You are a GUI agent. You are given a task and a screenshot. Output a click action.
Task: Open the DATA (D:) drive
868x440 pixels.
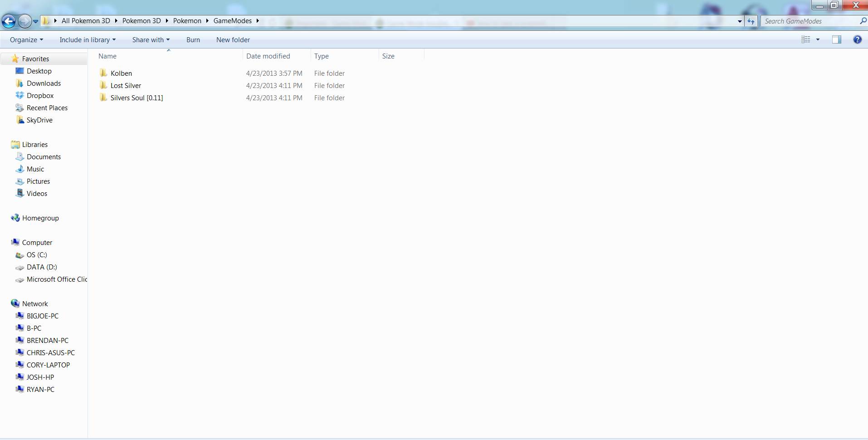(x=42, y=267)
